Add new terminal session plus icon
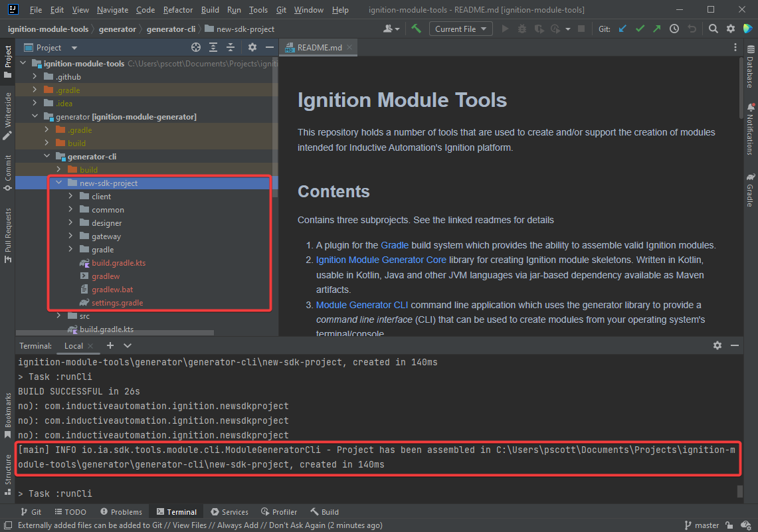Image resolution: width=758 pixels, height=532 pixels. tap(110, 345)
